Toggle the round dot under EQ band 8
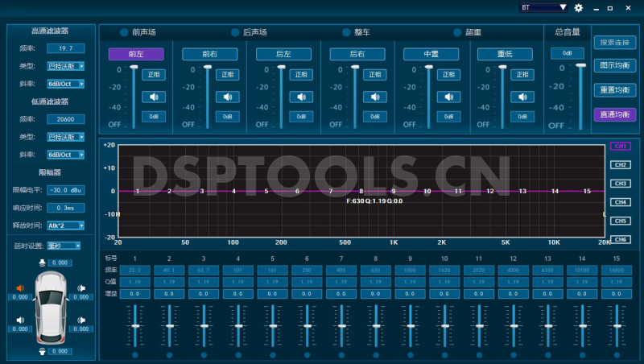The width and height of the screenshot is (644, 364). pos(376,355)
